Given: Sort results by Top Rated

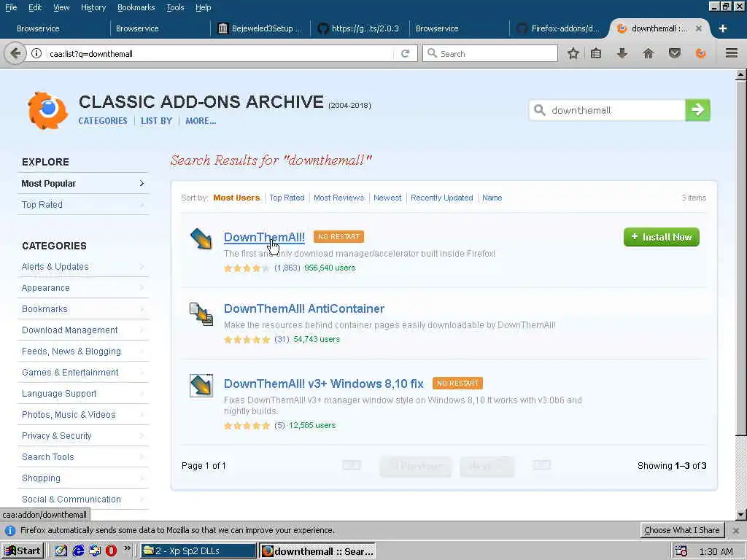Looking at the screenshot, I should [287, 198].
